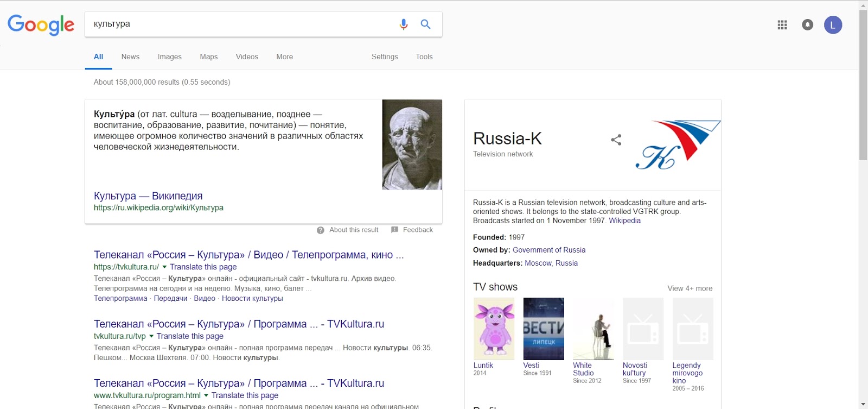Open the Legendy mirovogo kino title link
The image size is (868, 409).
pyautogui.click(x=687, y=373)
